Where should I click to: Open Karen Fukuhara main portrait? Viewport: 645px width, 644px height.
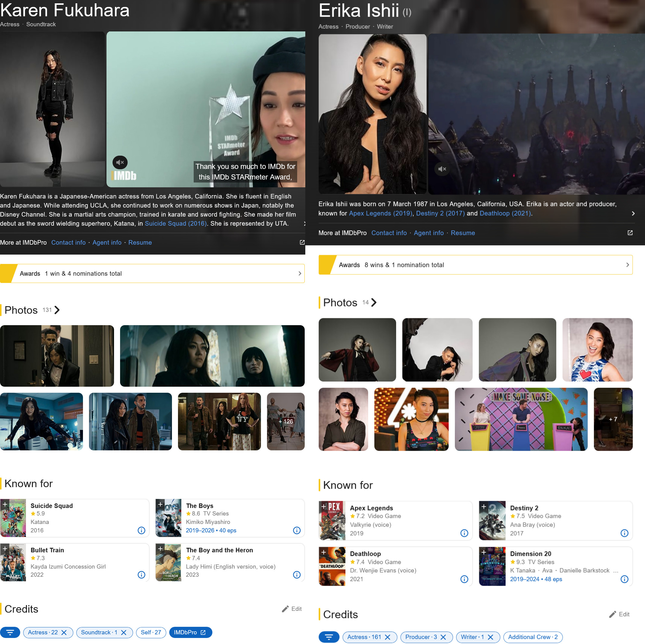pyautogui.click(x=52, y=109)
